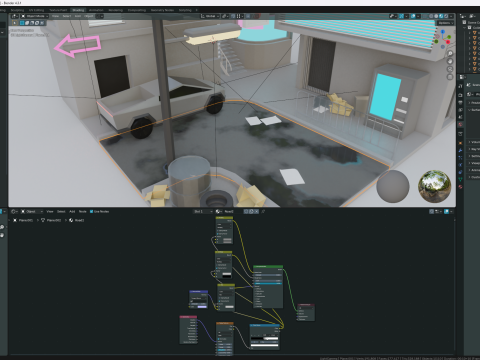Click the blue Z axis on navigation gizmo
This screenshot has height=360, width=480.
[x=443, y=32]
